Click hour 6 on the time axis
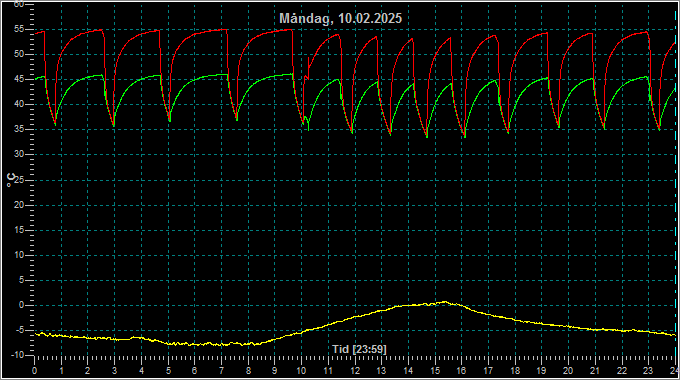The width and height of the screenshot is (680, 380). [x=194, y=371]
